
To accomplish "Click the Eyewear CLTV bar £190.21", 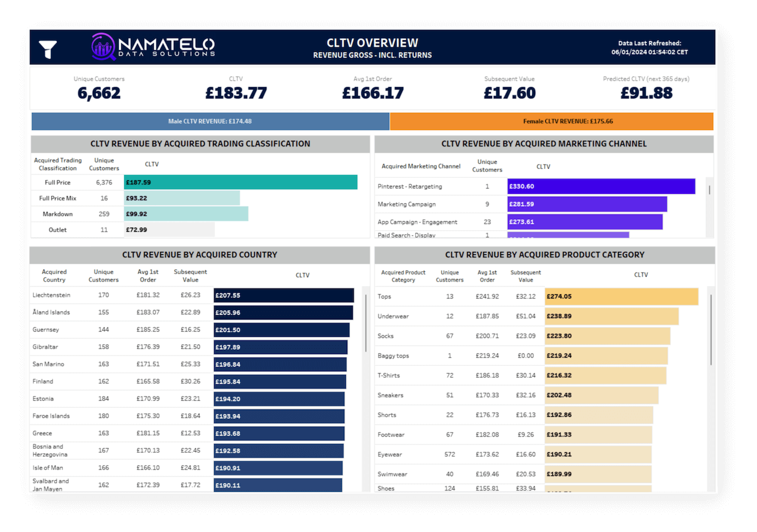I will (598, 455).
